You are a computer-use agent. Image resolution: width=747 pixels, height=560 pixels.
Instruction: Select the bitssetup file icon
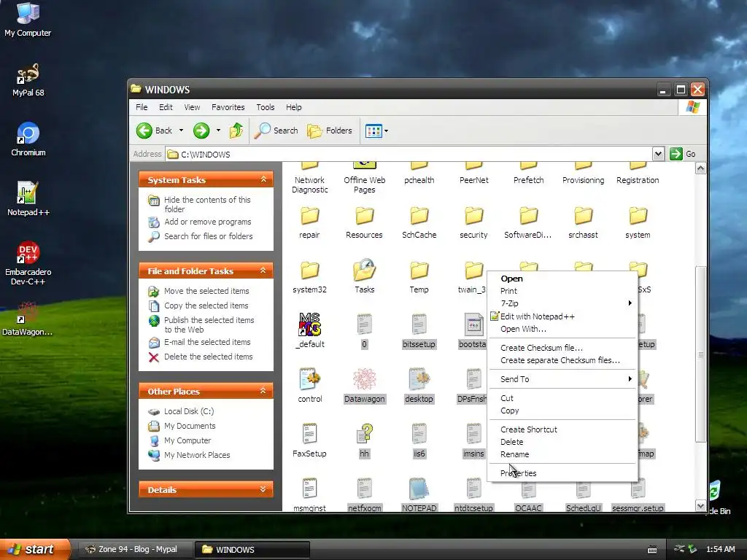419,331
